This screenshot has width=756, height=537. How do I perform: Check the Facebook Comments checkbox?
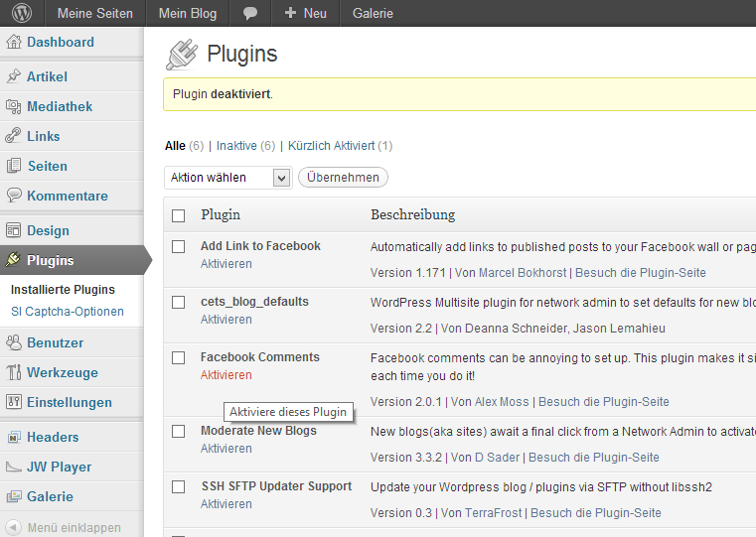point(179,358)
